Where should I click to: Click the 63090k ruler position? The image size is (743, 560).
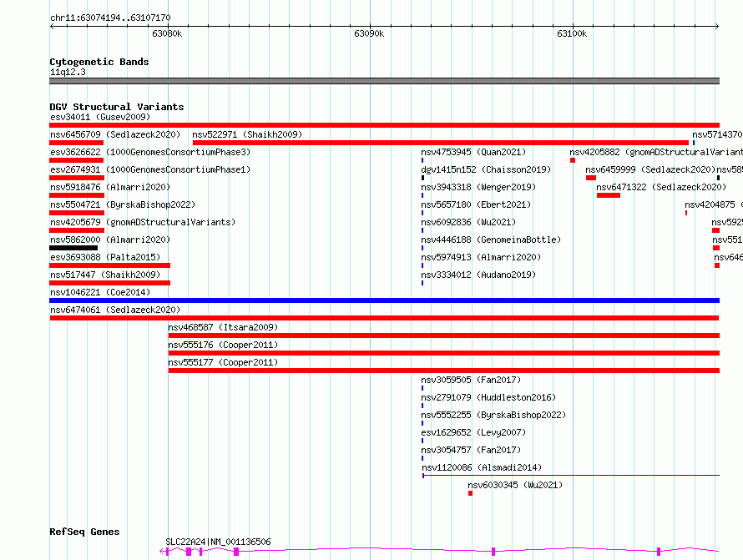point(369,33)
